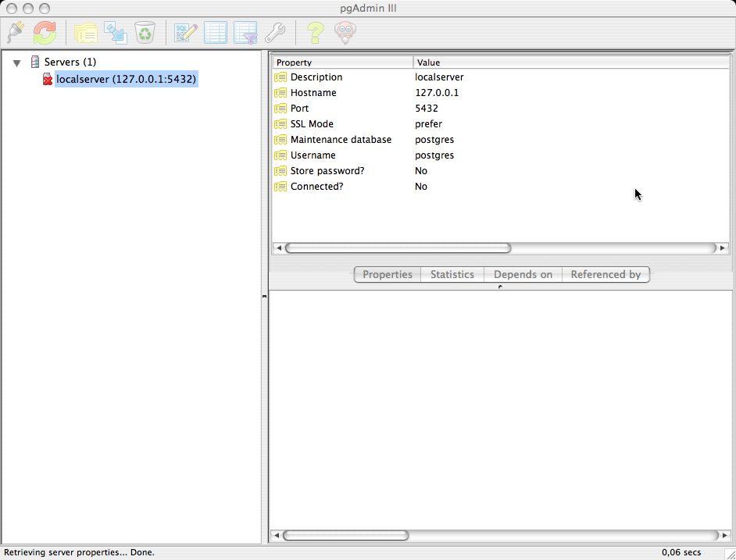Refresh the selected object

pos(45,33)
